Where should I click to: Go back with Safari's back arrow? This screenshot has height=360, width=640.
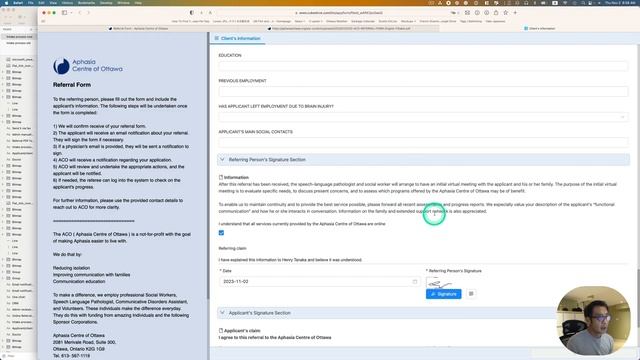[x=80, y=13]
